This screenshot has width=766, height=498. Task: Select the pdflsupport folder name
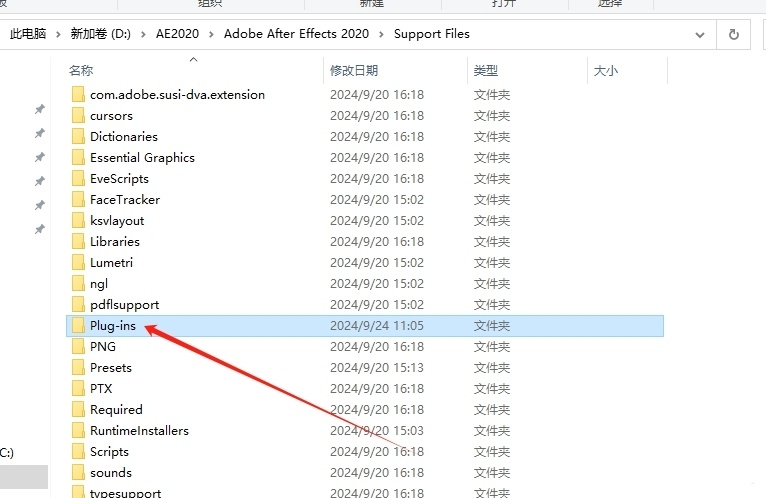[x=125, y=304]
